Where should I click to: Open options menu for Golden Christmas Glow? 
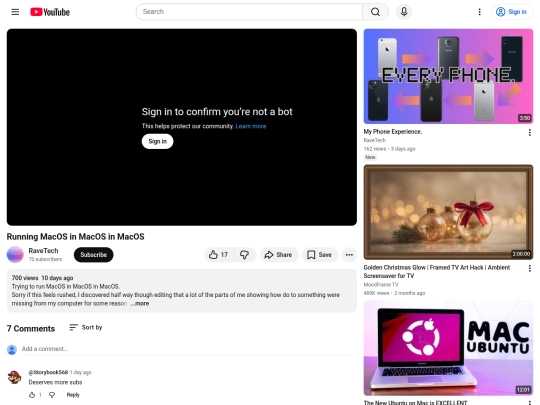529,268
